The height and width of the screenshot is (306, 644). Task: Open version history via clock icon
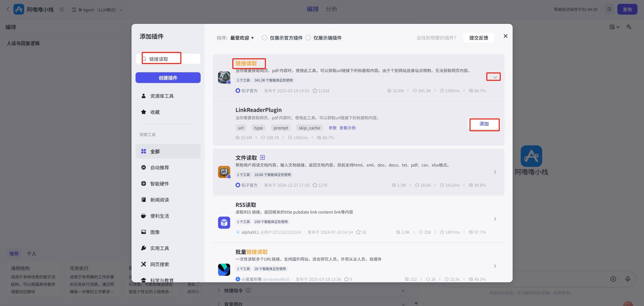pyautogui.click(x=609, y=9)
